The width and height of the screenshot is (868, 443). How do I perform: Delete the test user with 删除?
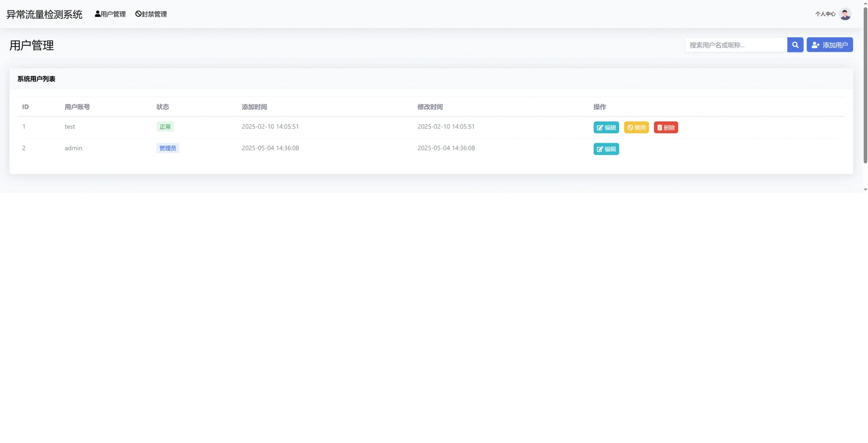(665, 128)
